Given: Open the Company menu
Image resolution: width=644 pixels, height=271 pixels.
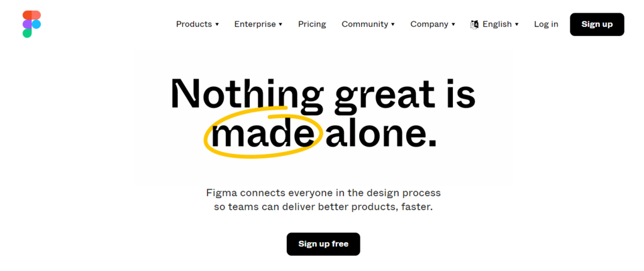Looking at the screenshot, I should point(430,25).
